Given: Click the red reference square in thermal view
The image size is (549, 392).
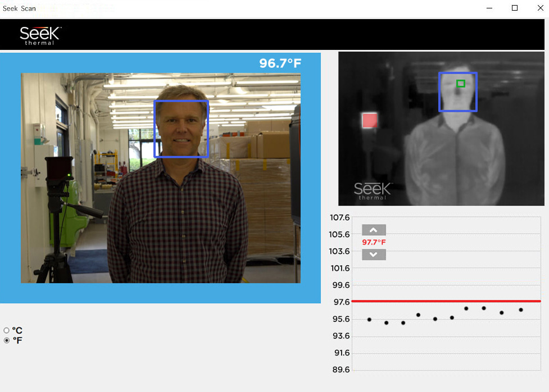Looking at the screenshot, I should tap(370, 120).
